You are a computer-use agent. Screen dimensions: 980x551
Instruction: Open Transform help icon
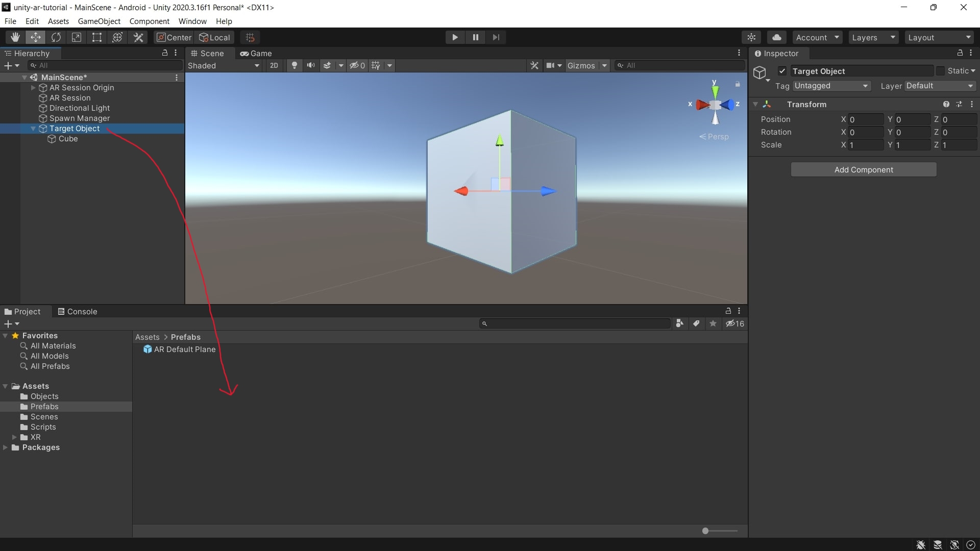pos(946,104)
